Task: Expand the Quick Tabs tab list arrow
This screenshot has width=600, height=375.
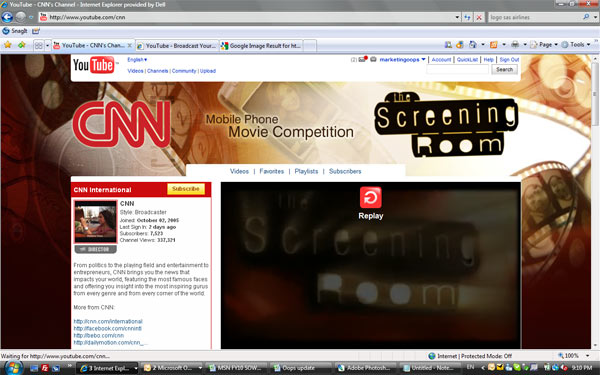Action: (x=47, y=46)
